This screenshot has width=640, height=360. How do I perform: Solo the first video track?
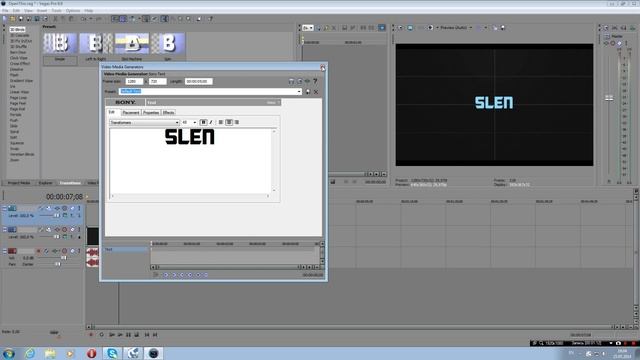pos(79,209)
